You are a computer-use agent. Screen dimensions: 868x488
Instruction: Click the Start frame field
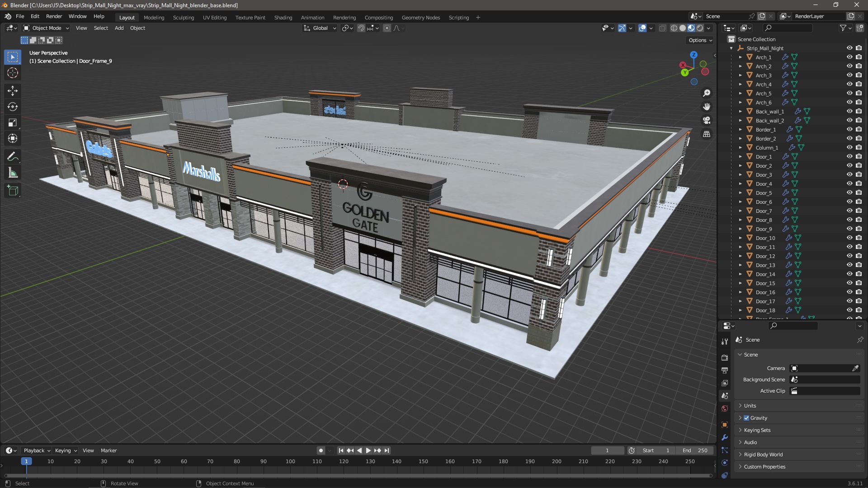coord(656,450)
